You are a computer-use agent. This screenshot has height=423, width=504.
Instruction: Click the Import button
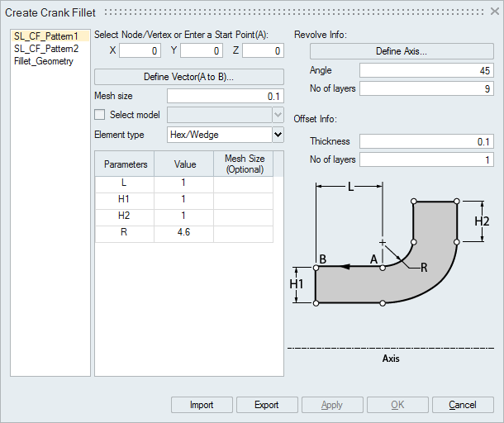pos(201,405)
